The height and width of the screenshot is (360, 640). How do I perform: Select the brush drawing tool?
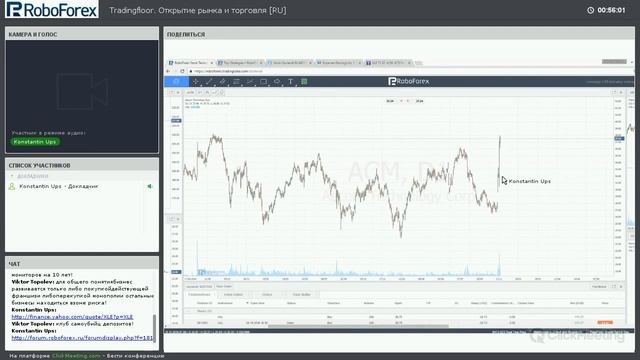(x=222, y=82)
